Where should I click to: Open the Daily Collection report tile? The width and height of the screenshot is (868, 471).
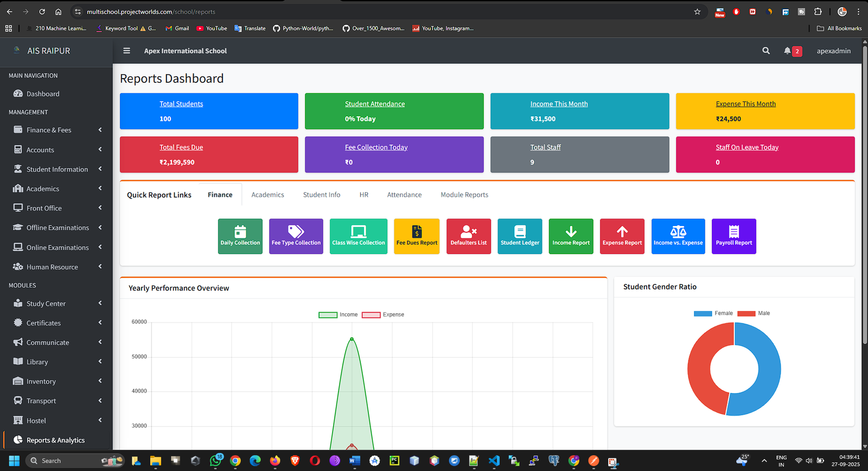click(x=240, y=236)
